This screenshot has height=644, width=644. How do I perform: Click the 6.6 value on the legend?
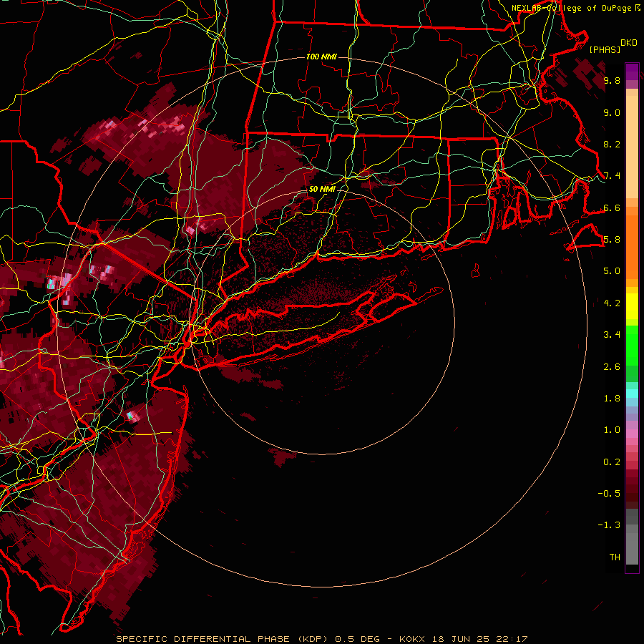(612, 208)
